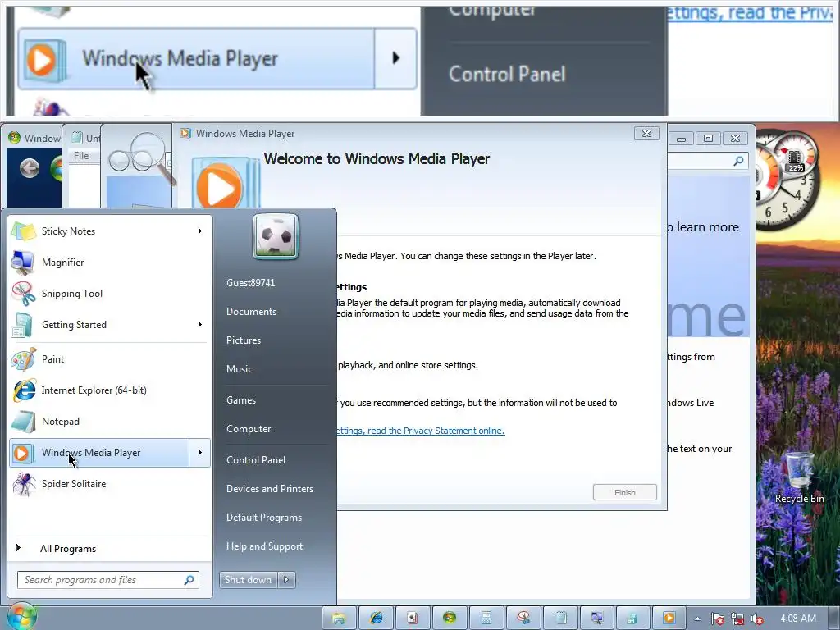The width and height of the screenshot is (840, 630).
Task: Open Devices and Printers
Action: point(269,489)
